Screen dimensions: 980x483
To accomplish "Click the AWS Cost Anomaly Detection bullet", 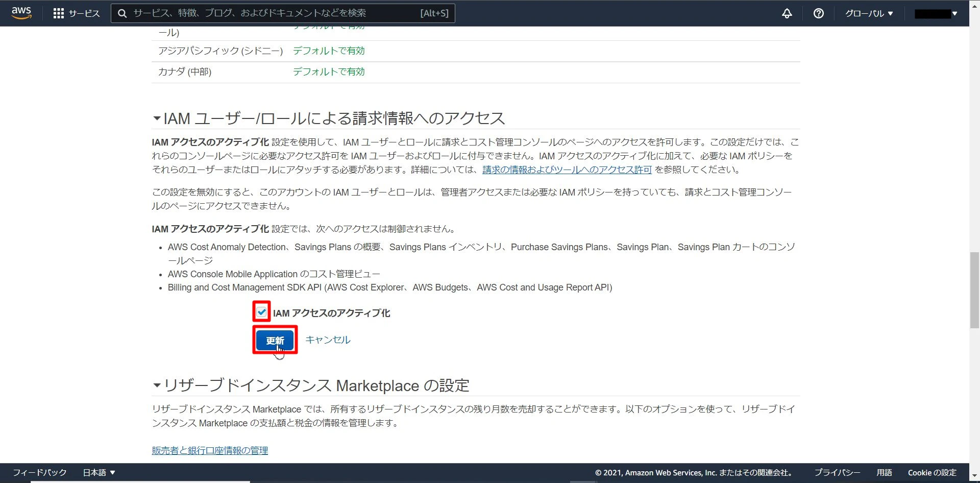I will tap(481, 254).
